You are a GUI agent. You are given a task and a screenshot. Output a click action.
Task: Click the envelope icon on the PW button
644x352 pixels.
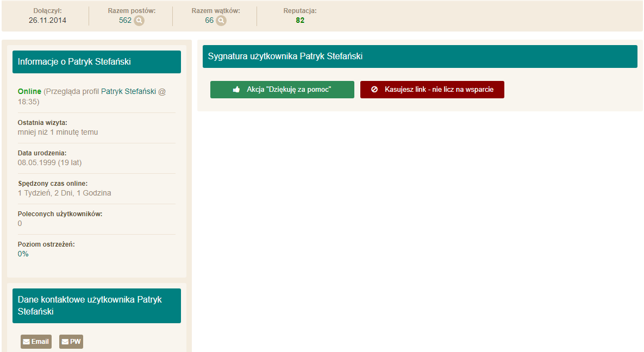click(x=65, y=342)
